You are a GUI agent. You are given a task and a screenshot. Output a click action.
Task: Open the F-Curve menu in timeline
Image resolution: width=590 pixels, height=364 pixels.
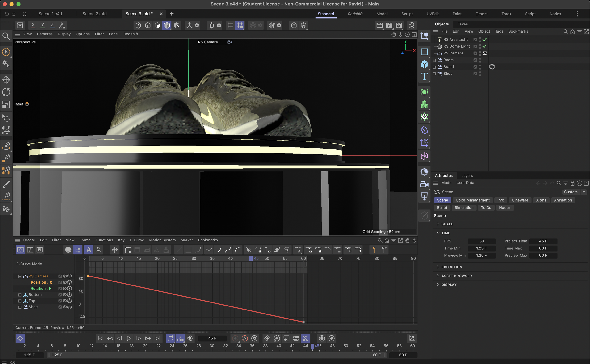coord(137,240)
